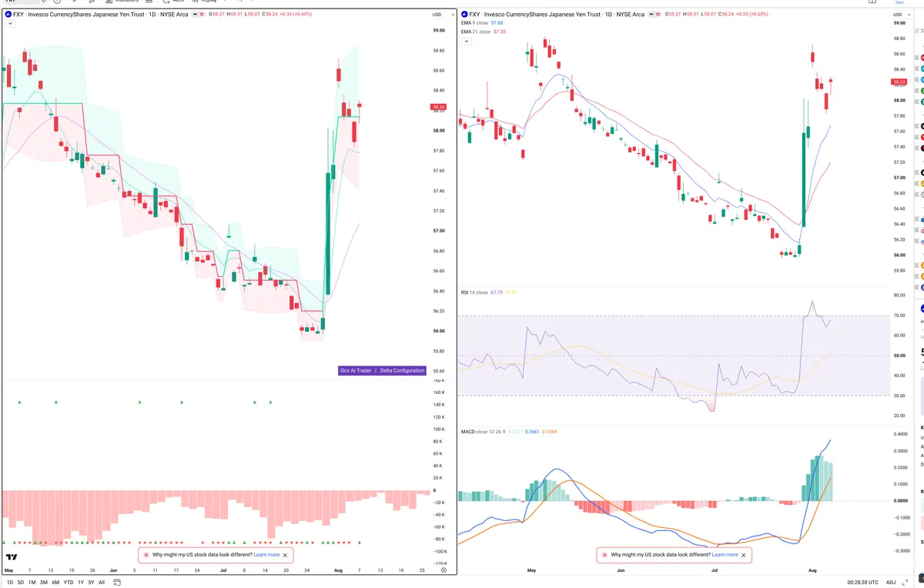The image size is (924, 588).
Task: Click FXY symbol title in right chart
Action: pyautogui.click(x=557, y=14)
